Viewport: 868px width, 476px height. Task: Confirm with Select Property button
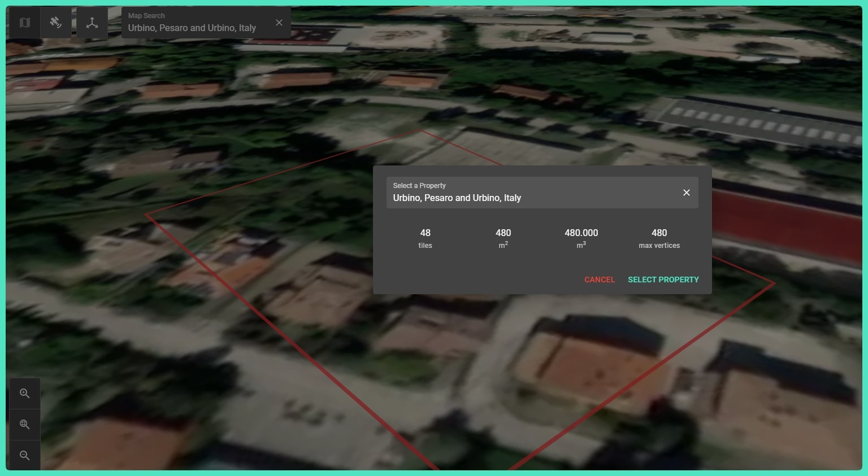pos(663,280)
